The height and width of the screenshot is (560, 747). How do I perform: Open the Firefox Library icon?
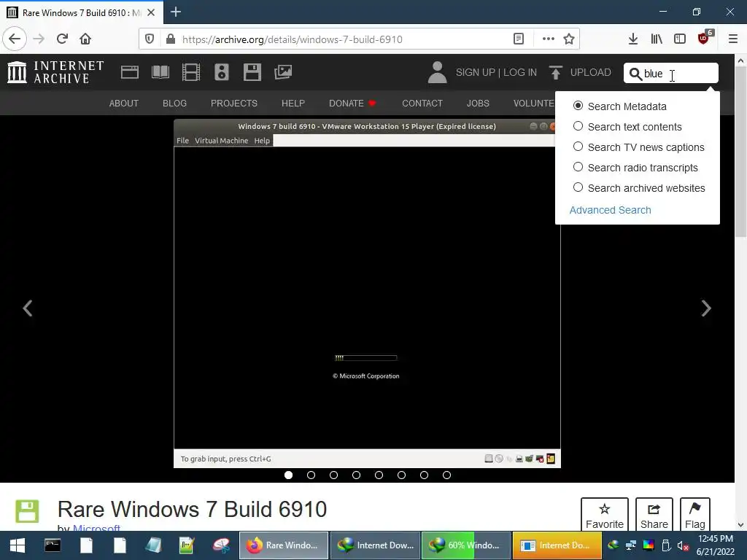657,39
